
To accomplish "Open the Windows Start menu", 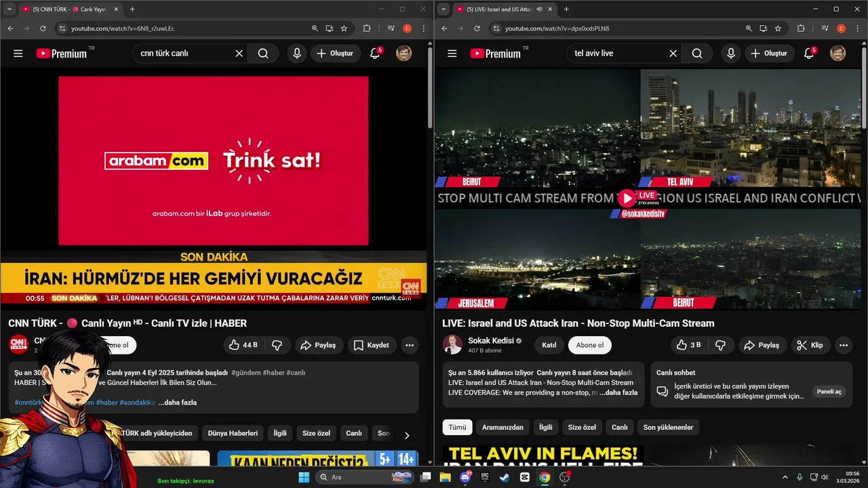I will coord(304,477).
